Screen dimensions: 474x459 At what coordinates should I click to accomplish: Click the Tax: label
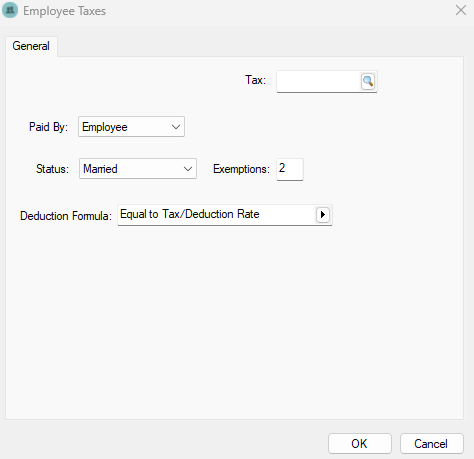tap(255, 80)
